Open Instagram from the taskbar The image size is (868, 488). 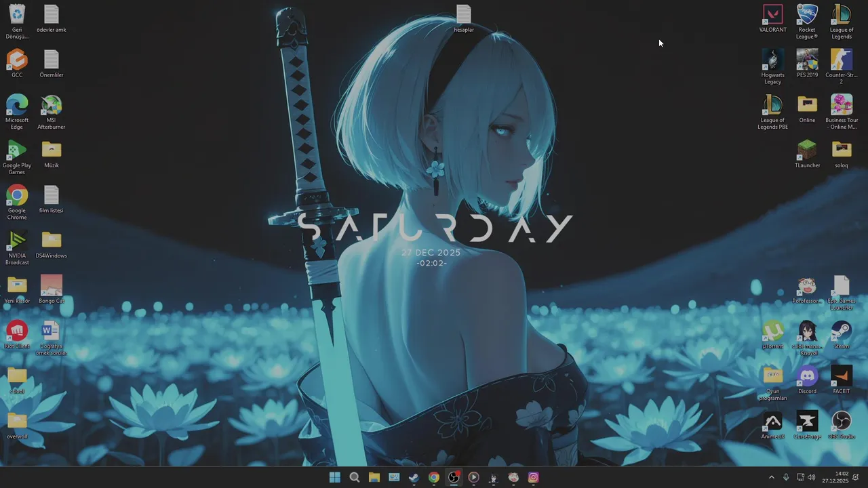point(534,477)
